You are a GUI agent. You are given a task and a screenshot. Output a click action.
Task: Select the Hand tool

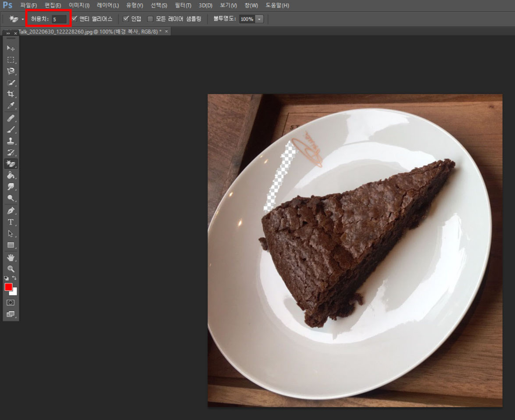point(11,257)
